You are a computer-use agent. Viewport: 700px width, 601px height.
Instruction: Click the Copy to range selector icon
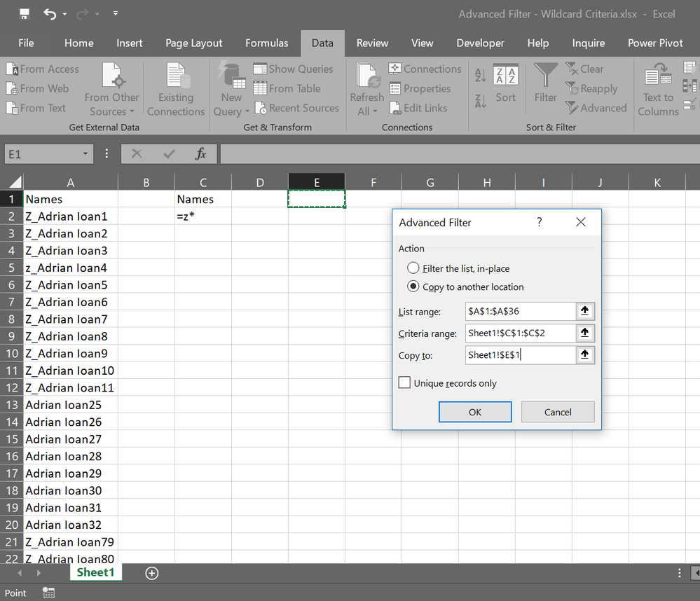(x=585, y=355)
